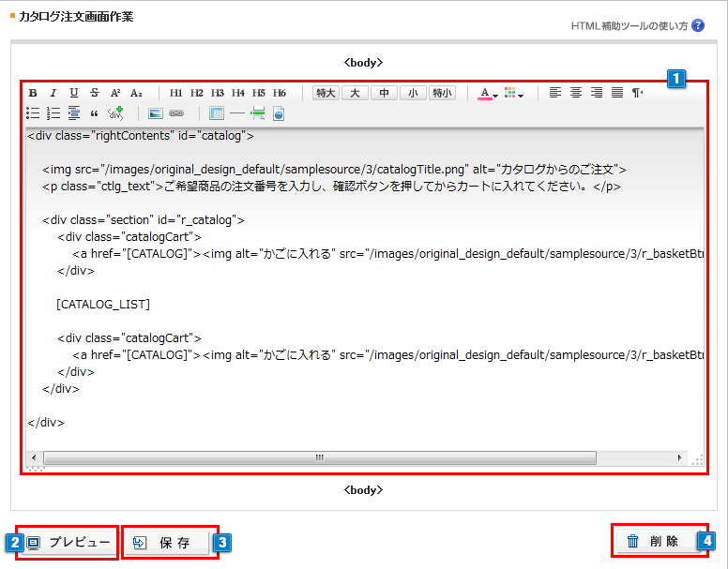Toggle strikethrough formatting

click(x=95, y=93)
